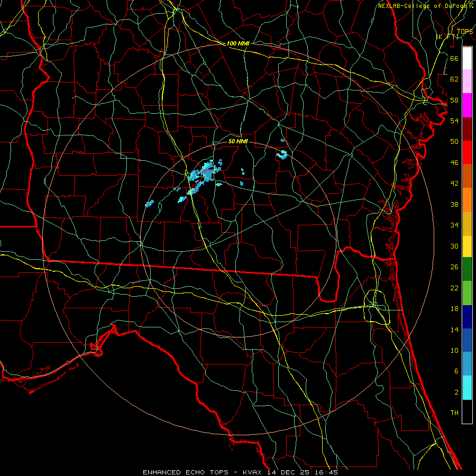
Task: Click the "58" legend value
Action: click(x=454, y=100)
